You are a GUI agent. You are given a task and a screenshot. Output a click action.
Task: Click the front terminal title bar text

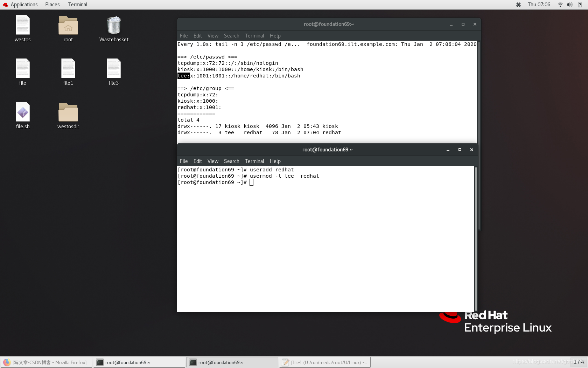pos(327,150)
